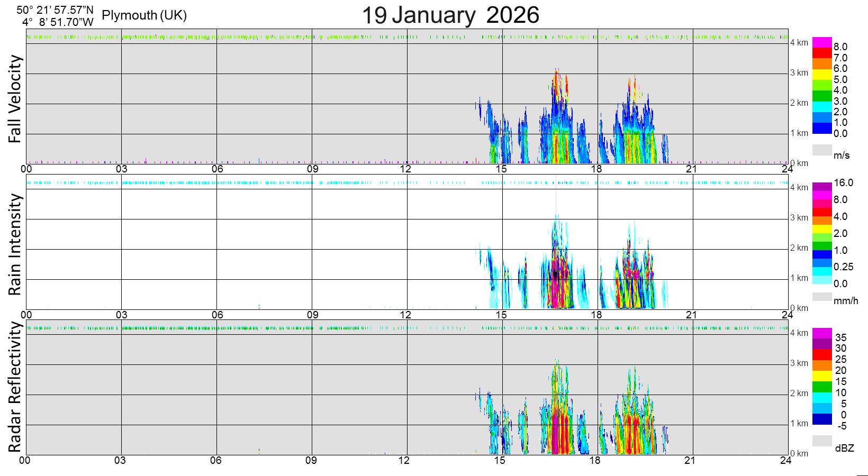Screen dimensions: 868x476
Task: Click the "03" hour label under Fall Velocity
Action: 122,169
